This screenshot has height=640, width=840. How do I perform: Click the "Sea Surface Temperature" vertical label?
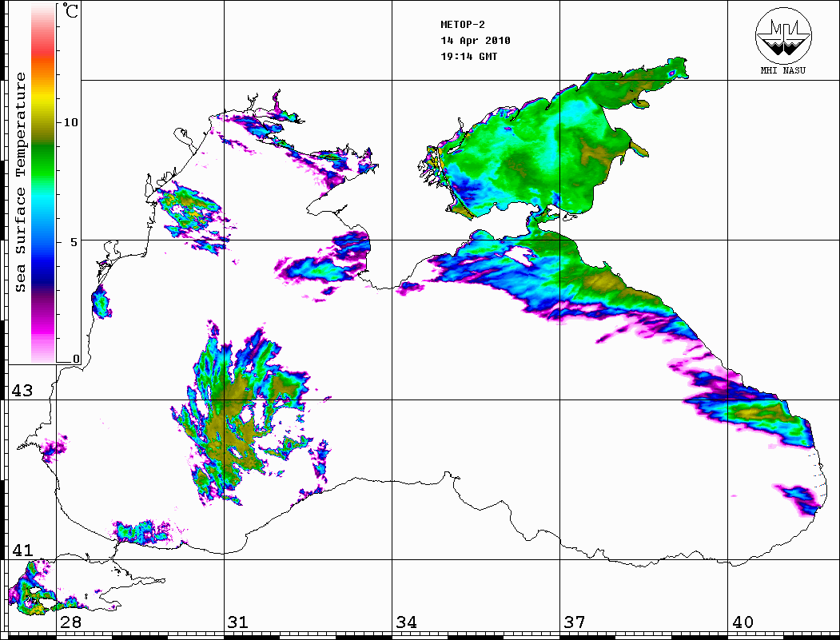pyautogui.click(x=20, y=182)
